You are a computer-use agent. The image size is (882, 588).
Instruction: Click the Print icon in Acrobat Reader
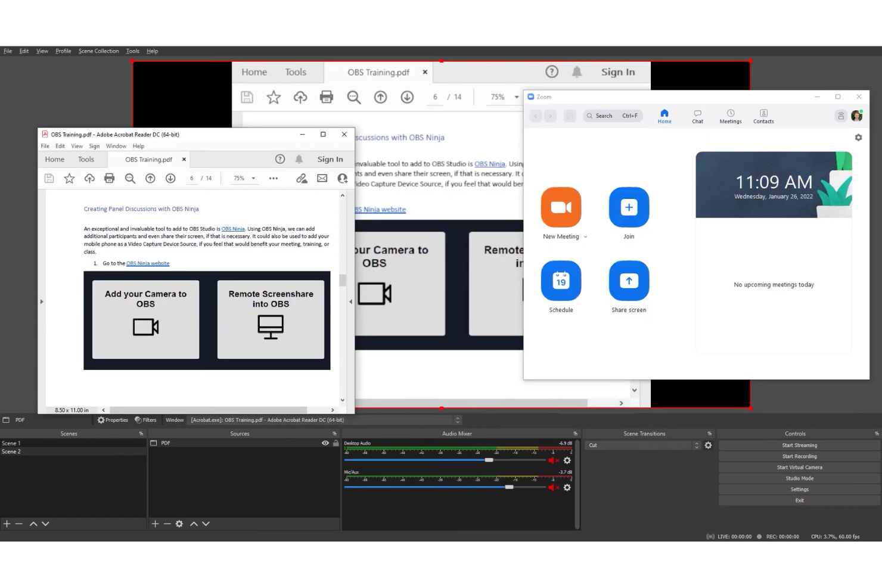[110, 178]
